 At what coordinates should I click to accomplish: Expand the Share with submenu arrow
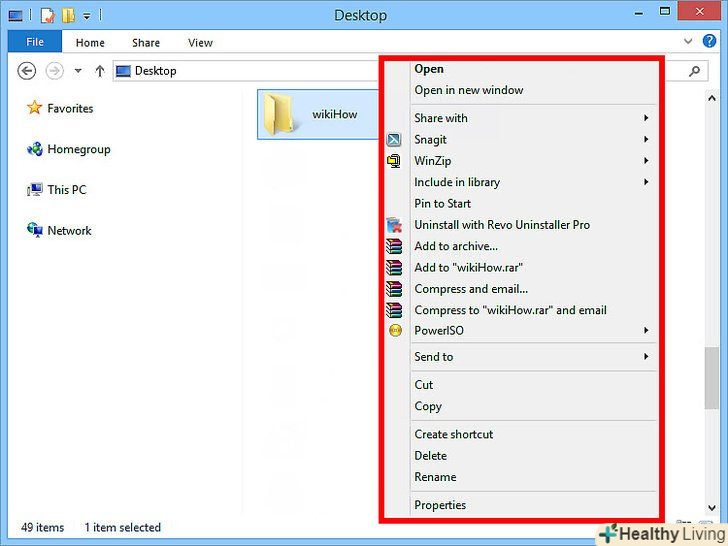pos(646,118)
